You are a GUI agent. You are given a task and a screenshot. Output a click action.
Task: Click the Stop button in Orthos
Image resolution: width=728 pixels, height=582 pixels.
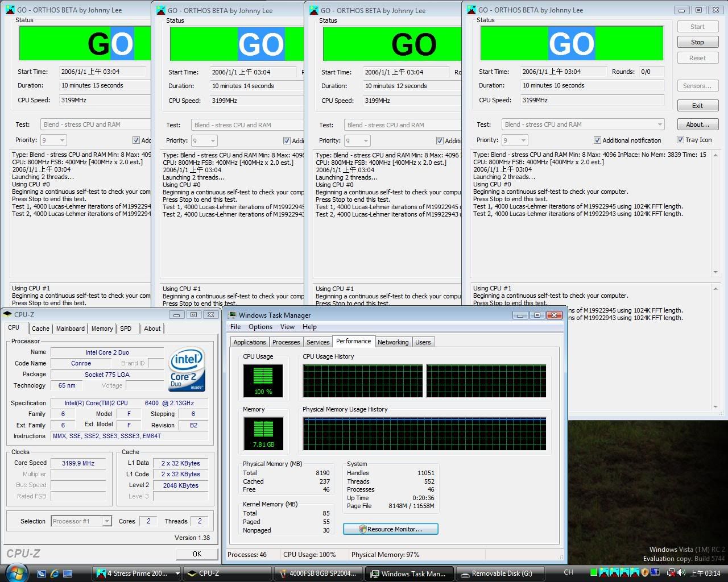pos(697,42)
